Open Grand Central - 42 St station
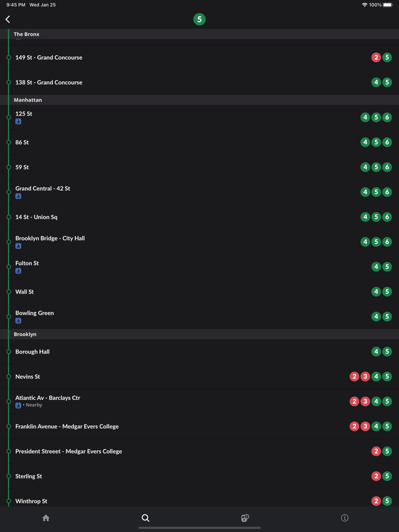The image size is (399, 532). 199,192
